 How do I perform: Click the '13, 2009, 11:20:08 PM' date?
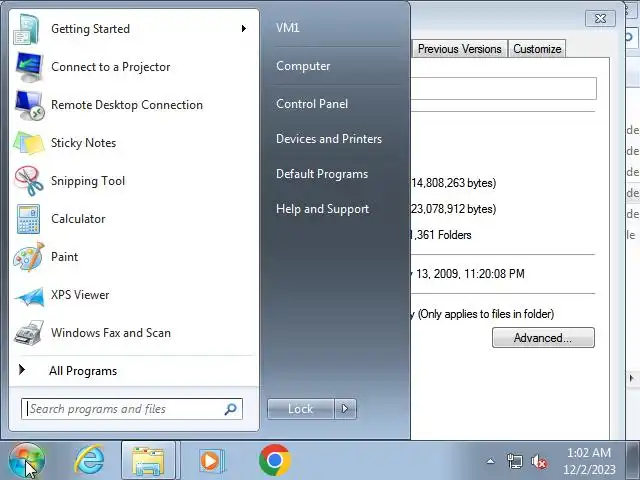pos(470,273)
